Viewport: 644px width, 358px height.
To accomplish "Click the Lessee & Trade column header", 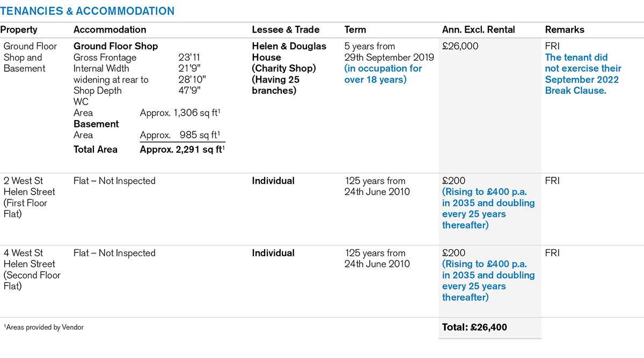I will [286, 30].
